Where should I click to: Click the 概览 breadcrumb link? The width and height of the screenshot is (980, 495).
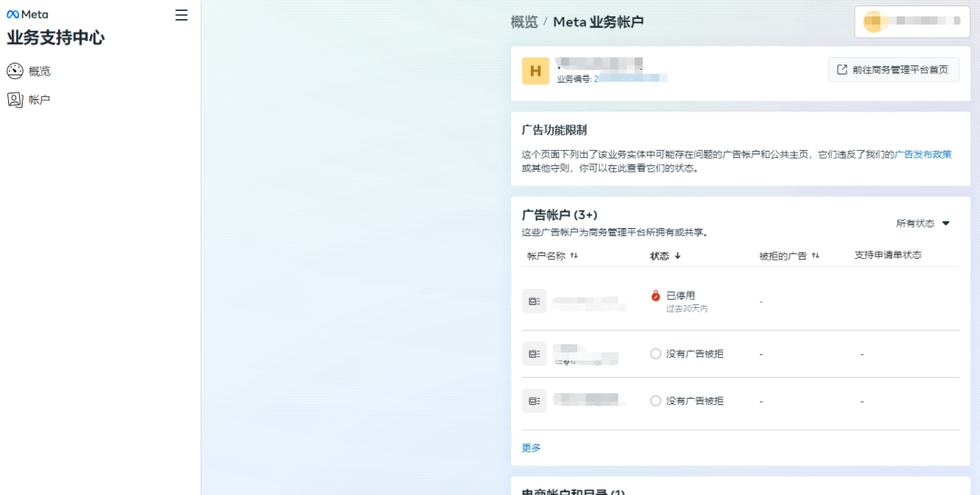[x=524, y=22]
